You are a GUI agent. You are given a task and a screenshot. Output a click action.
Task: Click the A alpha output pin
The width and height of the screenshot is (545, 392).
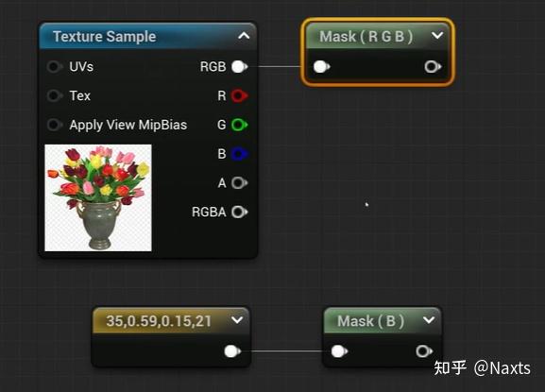pos(240,183)
